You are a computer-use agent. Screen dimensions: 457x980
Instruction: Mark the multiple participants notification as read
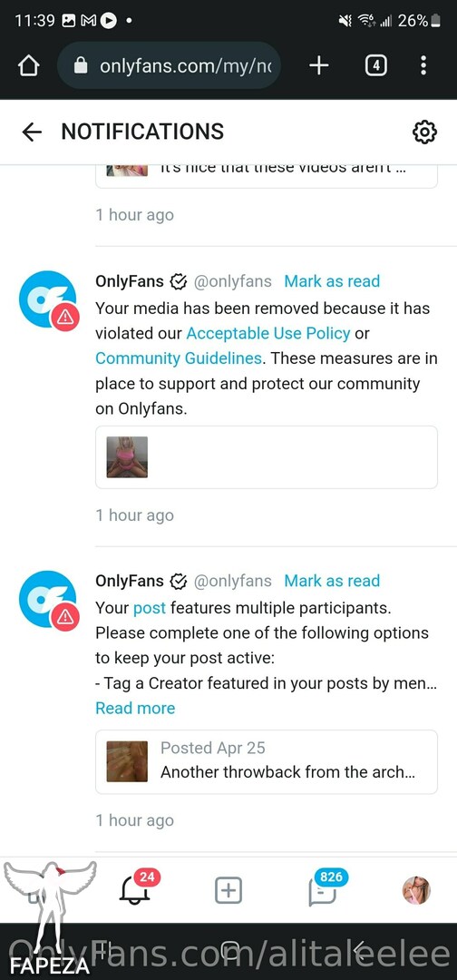332,581
